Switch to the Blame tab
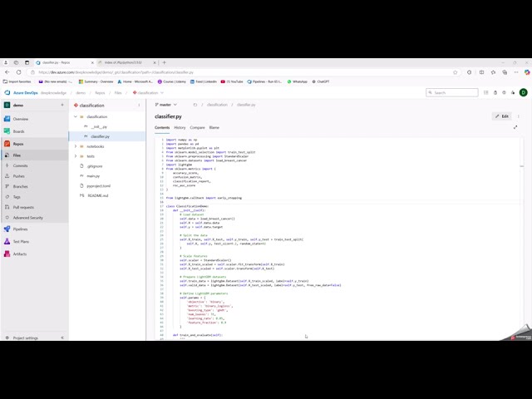This screenshot has width=532, height=399. 214,127
